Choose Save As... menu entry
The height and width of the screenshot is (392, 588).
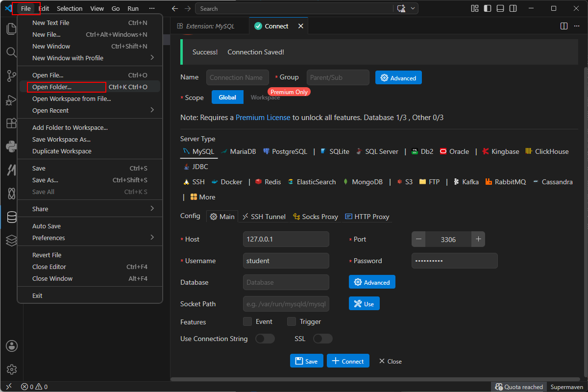pyautogui.click(x=90, y=180)
